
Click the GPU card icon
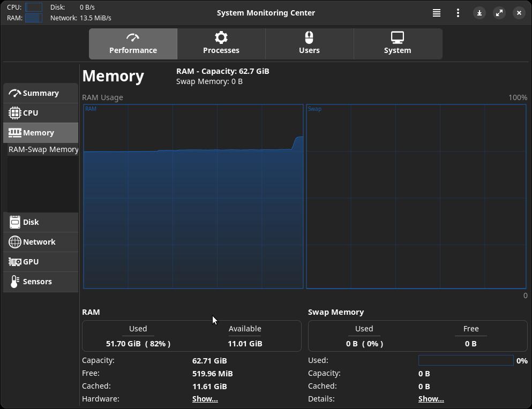pyautogui.click(x=15, y=262)
